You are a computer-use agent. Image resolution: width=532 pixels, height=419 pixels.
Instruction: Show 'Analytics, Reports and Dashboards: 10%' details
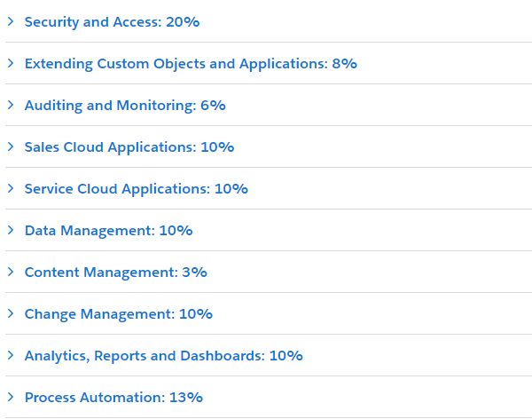click(x=163, y=356)
